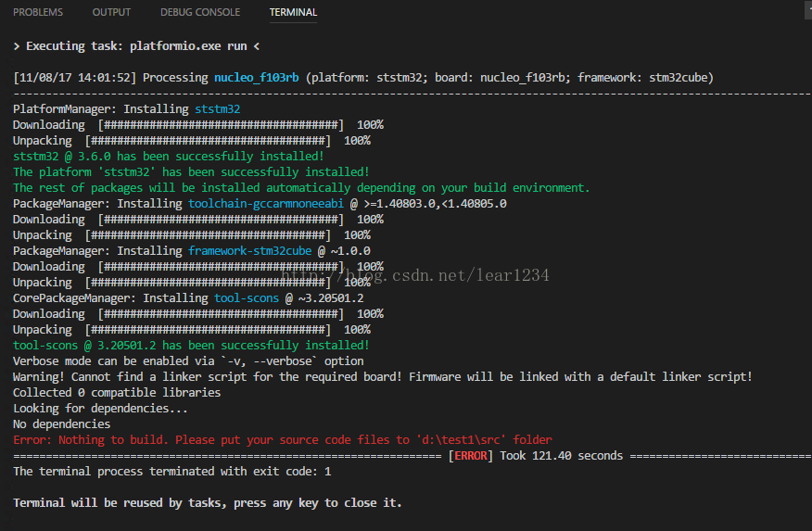Click the 'No dependencies' line
The height and width of the screenshot is (531, 812).
pyautogui.click(x=61, y=424)
